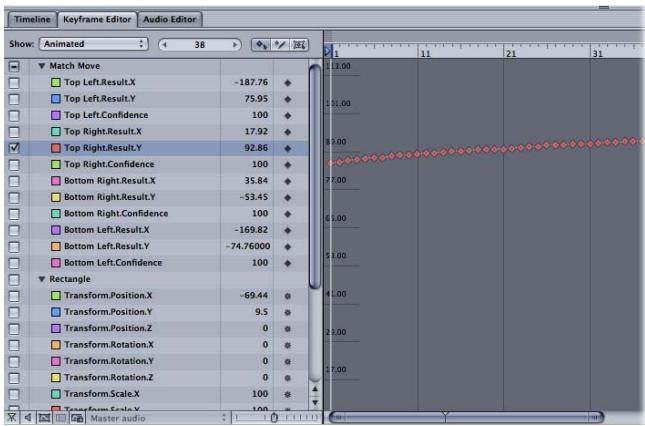645x426 pixels.
Task: Click the parameter list vertical scrollbar thumb
Action: click(315, 177)
